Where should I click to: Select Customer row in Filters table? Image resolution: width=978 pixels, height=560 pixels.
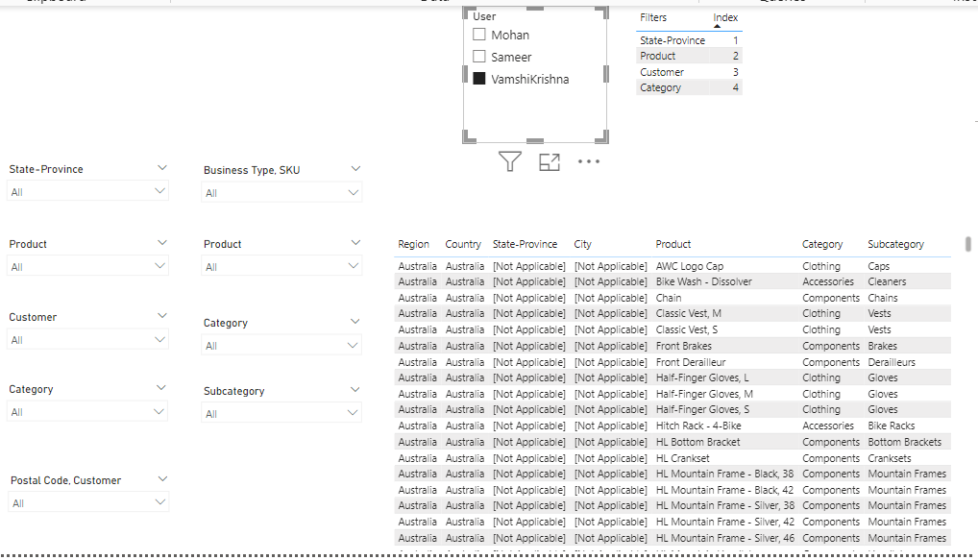[689, 72]
